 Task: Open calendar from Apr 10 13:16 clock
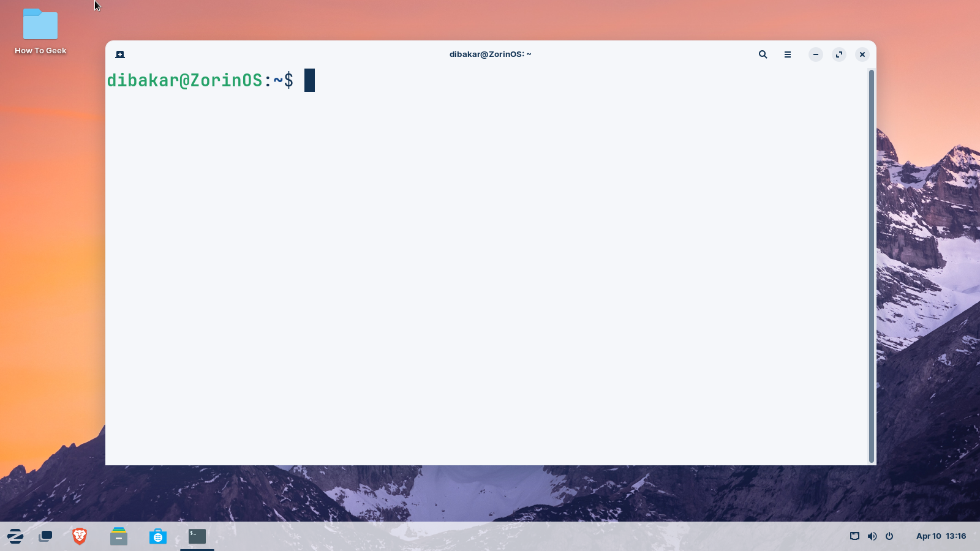(941, 536)
